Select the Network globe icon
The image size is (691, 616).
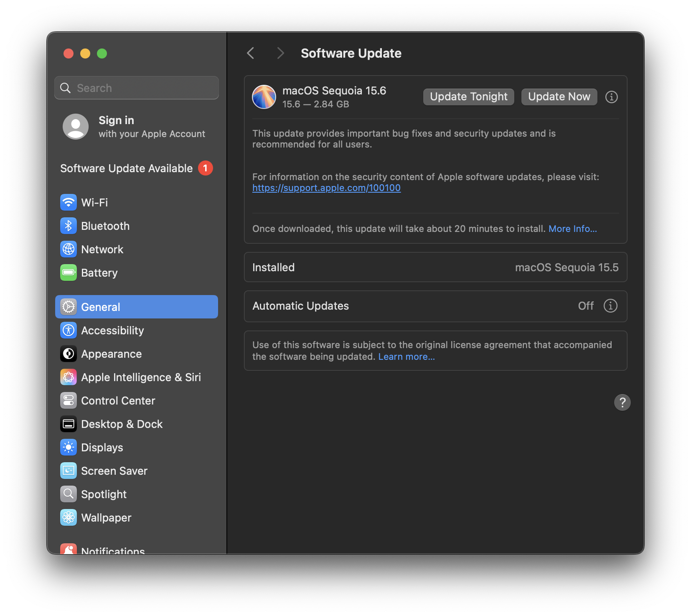pyautogui.click(x=69, y=249)
